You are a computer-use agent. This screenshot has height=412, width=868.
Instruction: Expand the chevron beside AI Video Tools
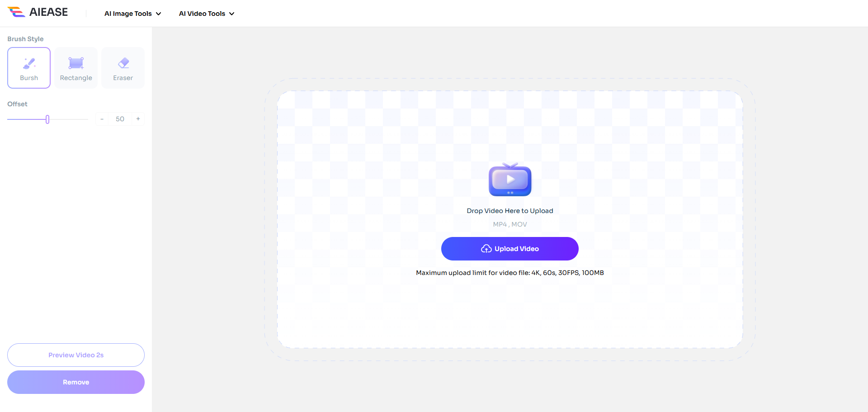[232, 14]
